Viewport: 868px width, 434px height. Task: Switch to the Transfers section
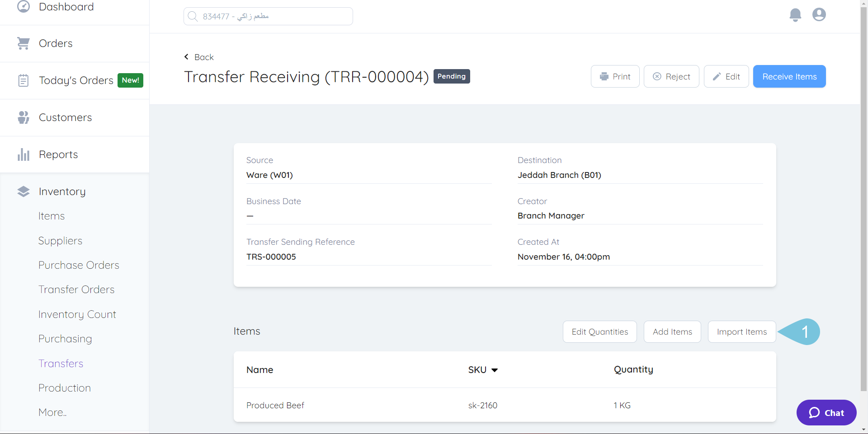click(x=61, y=363)
